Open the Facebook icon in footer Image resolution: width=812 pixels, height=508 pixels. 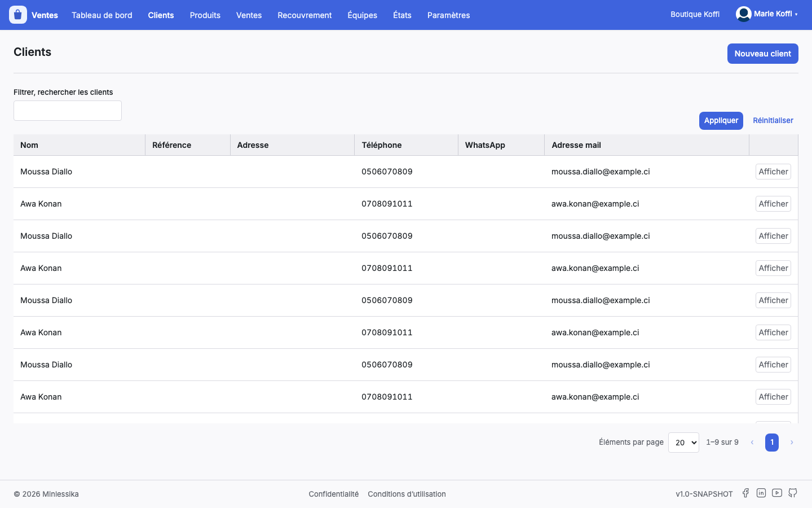tap(745, 493)
